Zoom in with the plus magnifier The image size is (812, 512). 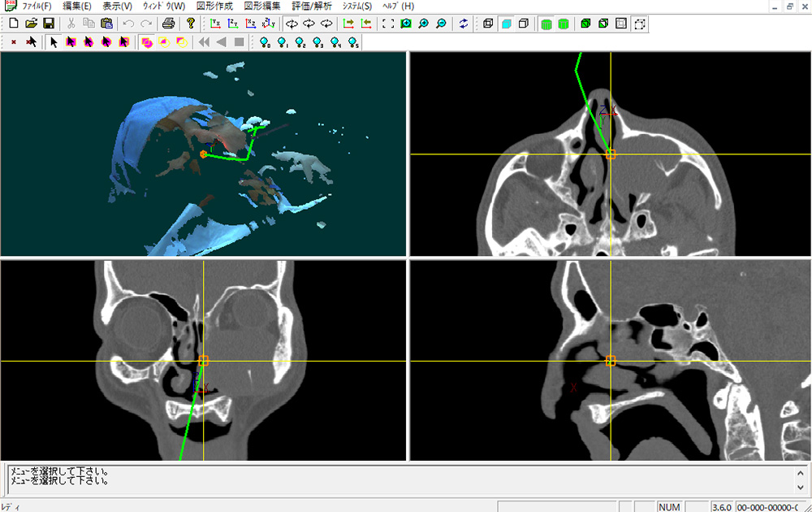[x=424, y=24]
